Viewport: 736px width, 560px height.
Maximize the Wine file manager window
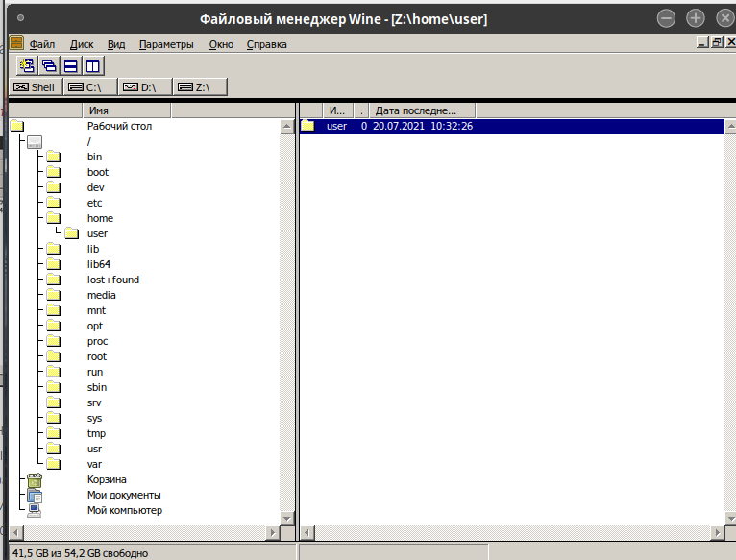[695, 18]
